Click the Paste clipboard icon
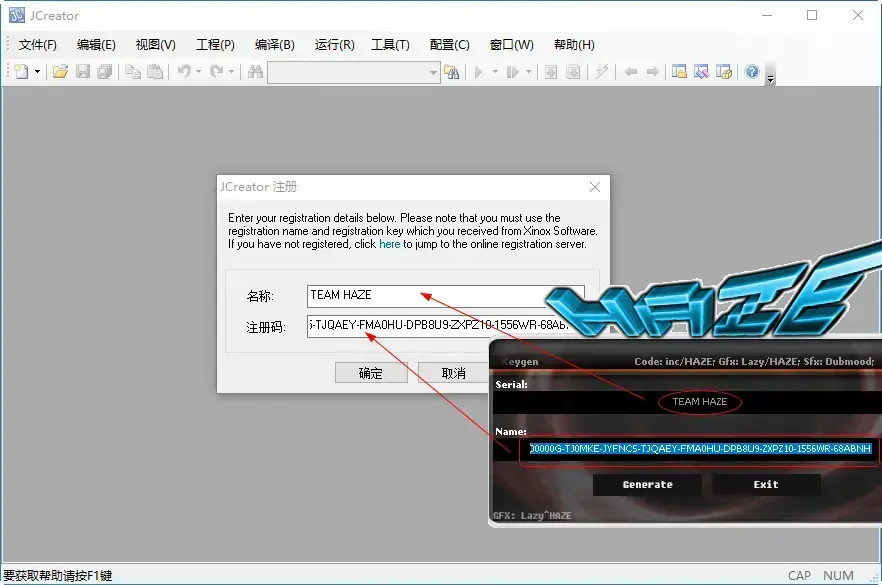The image size is (882, 585). pyautogui.click(x=155, y=72)
